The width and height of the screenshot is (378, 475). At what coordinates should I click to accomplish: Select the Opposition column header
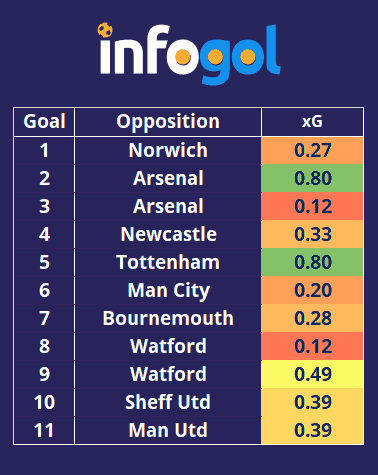point(168,122)
